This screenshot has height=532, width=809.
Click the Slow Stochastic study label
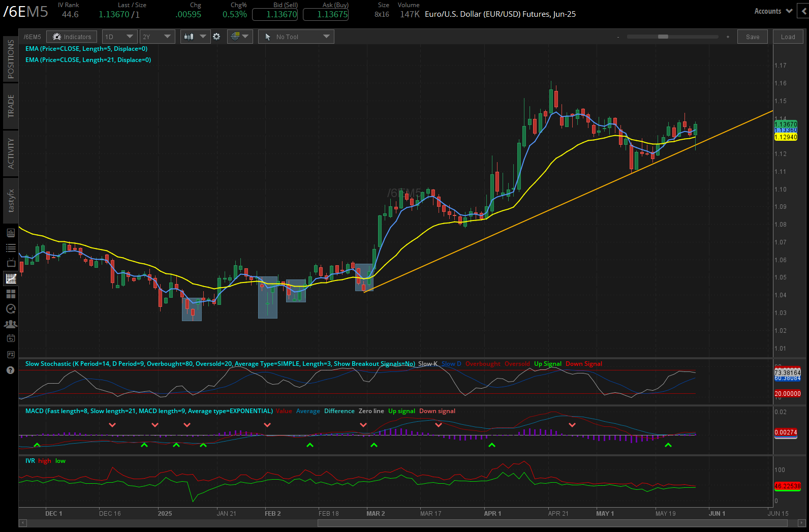(220, 364)
